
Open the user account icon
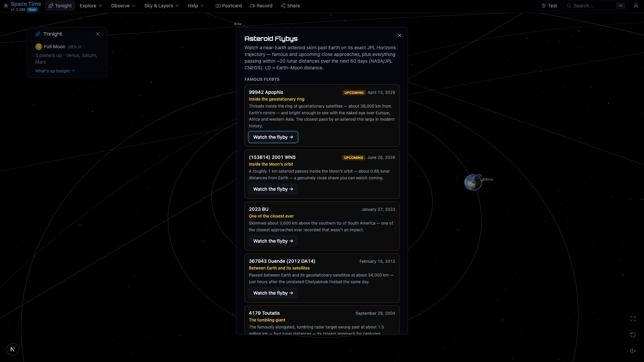tap(636, 6)
